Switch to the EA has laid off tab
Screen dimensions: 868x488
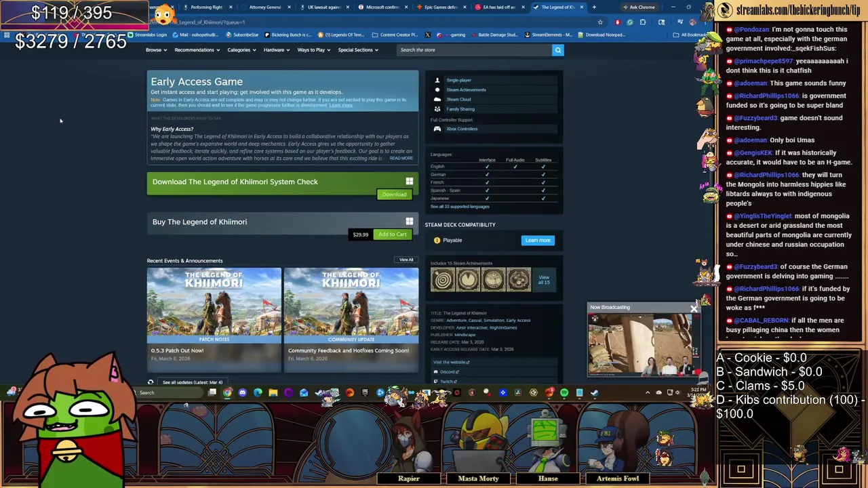(499, 7)
